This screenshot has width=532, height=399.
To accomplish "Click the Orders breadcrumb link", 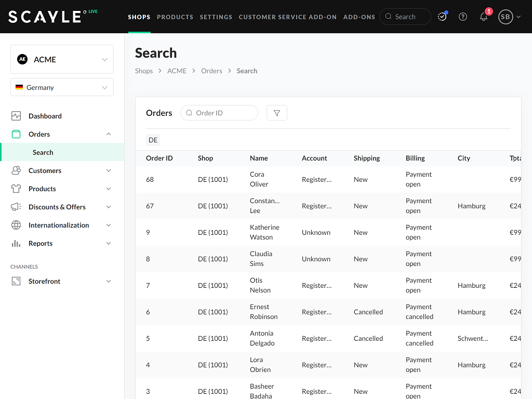I will click(211, 71).
